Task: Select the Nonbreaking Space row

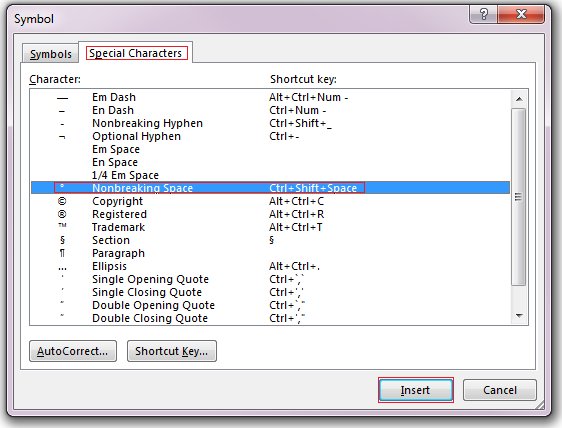Action: (270, 188)
